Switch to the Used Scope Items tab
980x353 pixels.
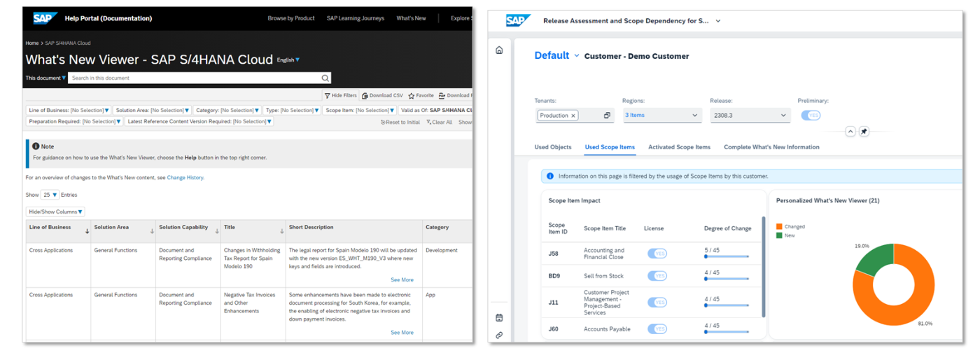tap(610, 147)
